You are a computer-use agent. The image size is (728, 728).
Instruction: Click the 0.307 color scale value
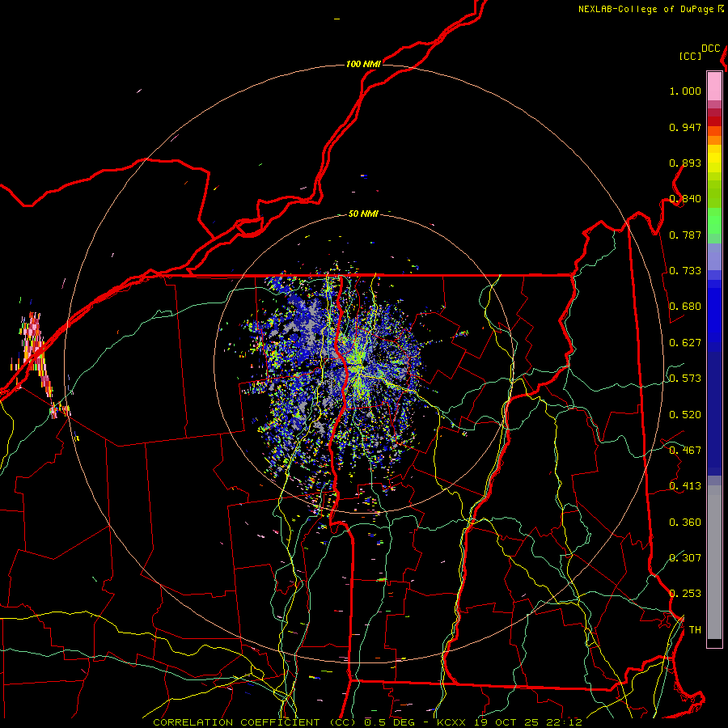coord(685,557)
